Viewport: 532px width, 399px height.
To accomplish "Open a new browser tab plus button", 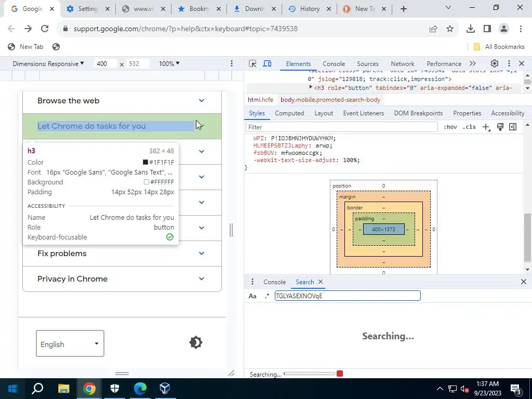I will pos(403,9).
